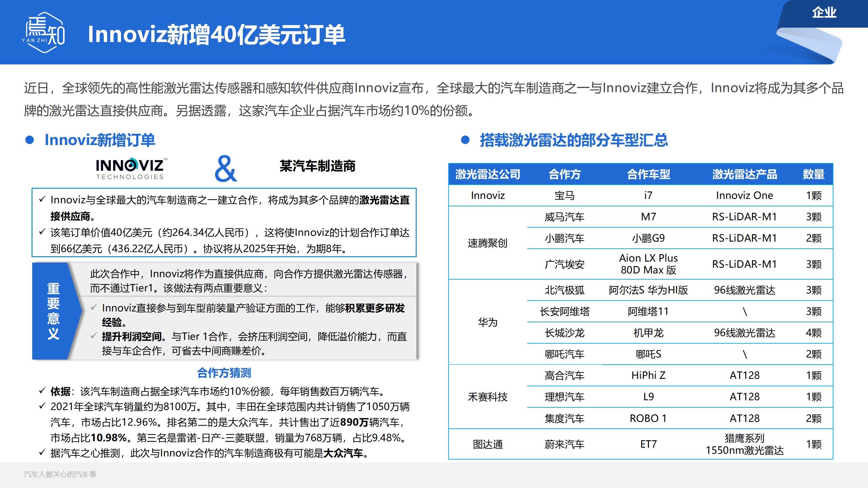Click the 阿维塔11 cell
This screenshot has width=868, height=488.
(648, 311)
